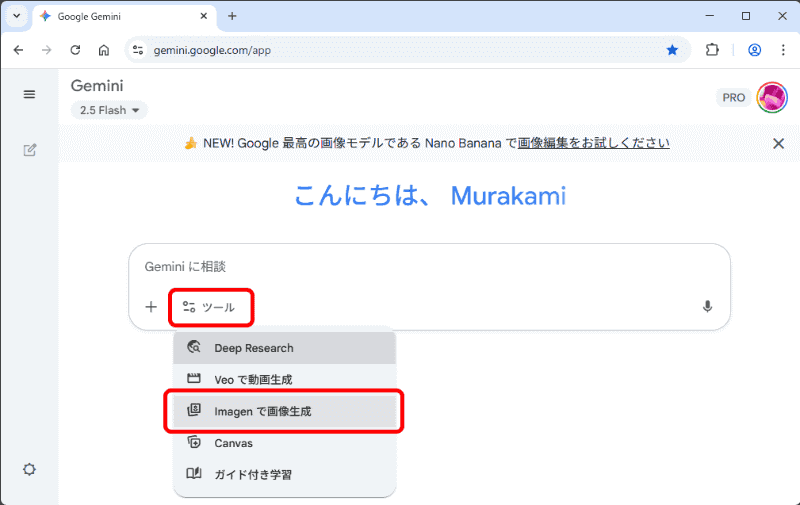This screenshot has width=800, height=505.
Task: Click the Imagen image generation icon
Action: [x=194, y=410]
